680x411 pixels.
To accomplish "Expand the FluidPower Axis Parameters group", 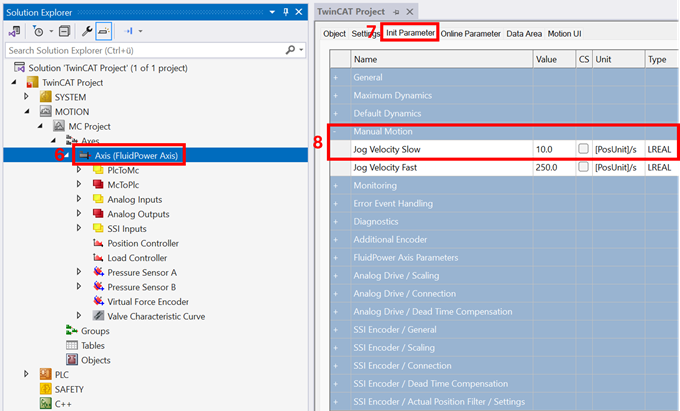I will point(336,258).
